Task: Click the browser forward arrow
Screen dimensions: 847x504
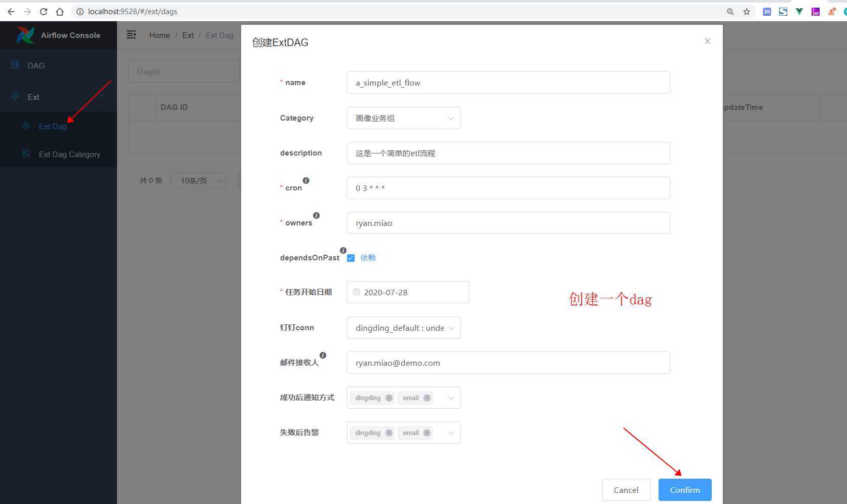Action: pos(27,12)
